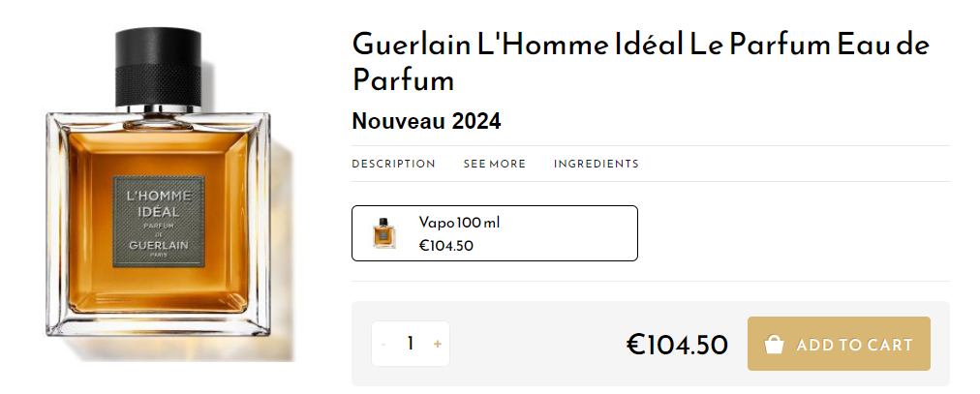Click the Add to Cart text label
The height and width of the screenshot is (394, 980).
[x=854, y=345]
